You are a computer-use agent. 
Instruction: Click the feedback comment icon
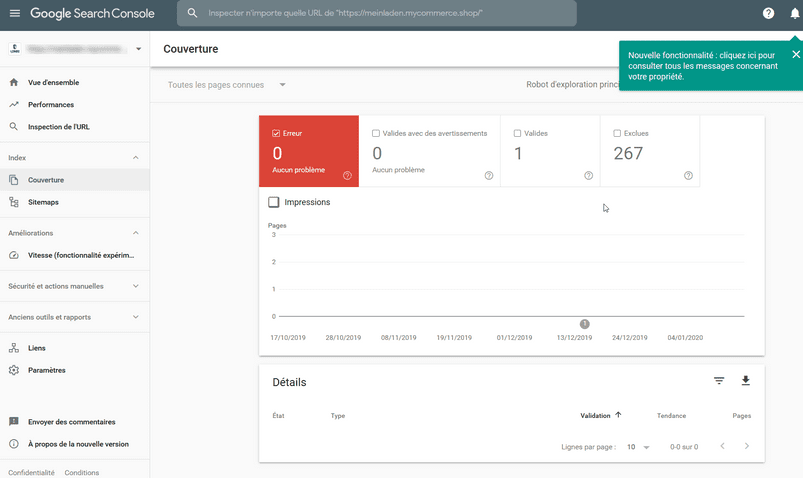(x=14, y=422)
